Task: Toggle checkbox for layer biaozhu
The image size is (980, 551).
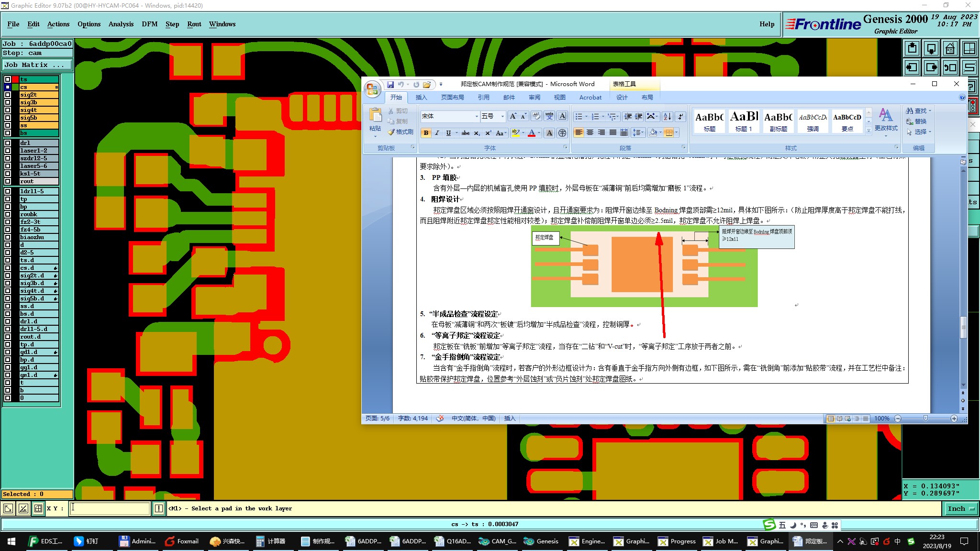Action: (x=8, y=237)
